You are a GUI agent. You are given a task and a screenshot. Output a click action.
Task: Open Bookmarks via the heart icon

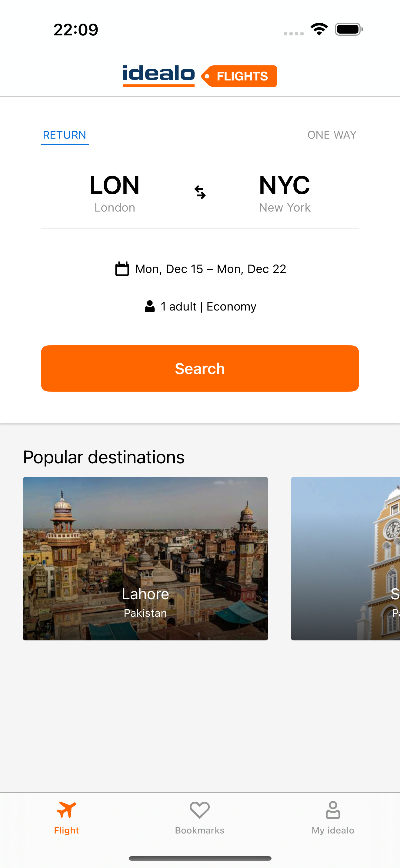pyautogui.click(x=199, y=809)
